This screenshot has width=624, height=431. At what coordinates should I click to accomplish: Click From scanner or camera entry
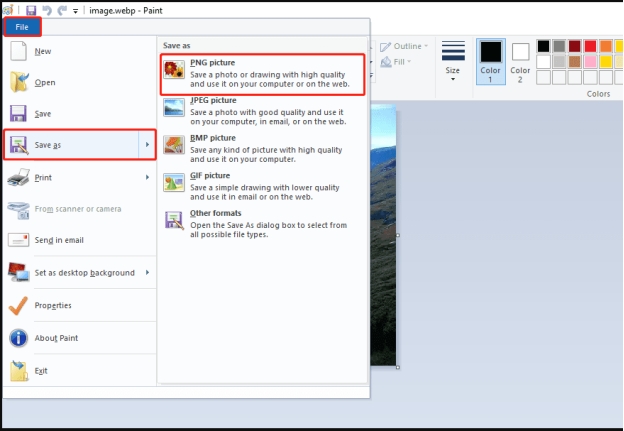coord(79,209)
